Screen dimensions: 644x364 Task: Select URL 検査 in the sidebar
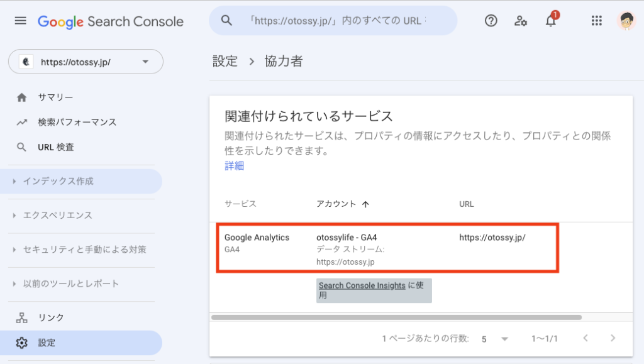[x=56, y=147]
